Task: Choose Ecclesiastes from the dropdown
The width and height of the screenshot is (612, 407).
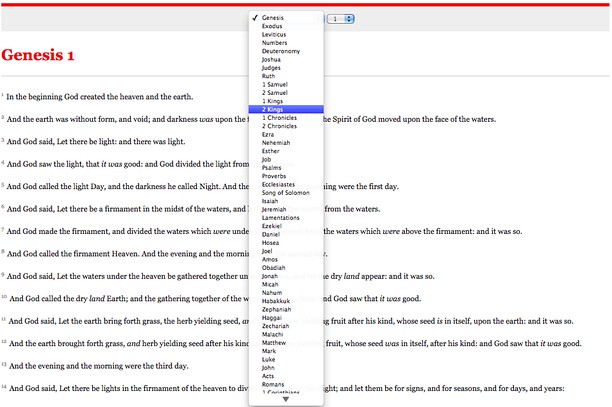Action: [286, 184]
